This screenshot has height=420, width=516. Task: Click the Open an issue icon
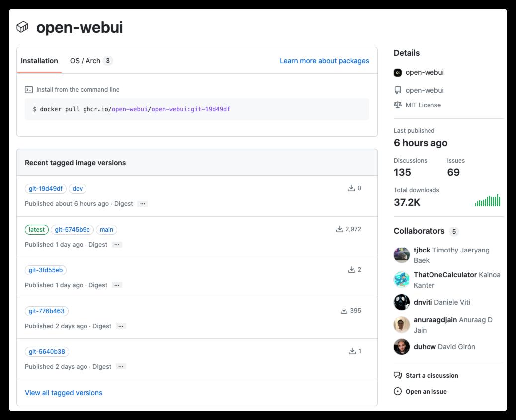pyautogui.click(x=398, y=391)
